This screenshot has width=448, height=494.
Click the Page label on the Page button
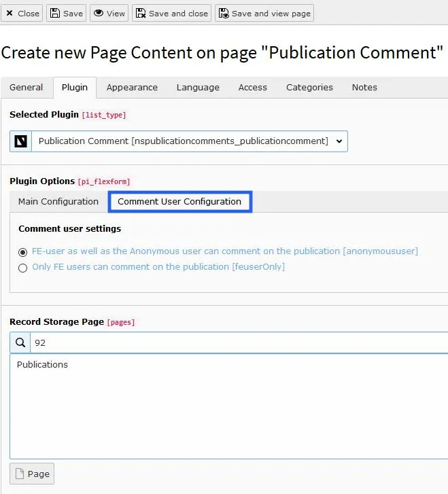39,474
